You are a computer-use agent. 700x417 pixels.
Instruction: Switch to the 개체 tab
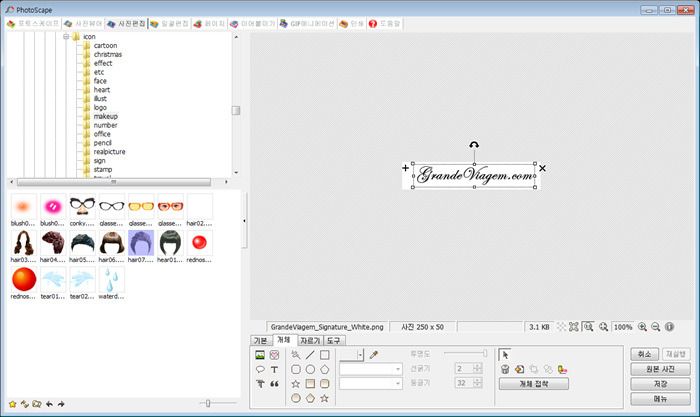point(284,340)
